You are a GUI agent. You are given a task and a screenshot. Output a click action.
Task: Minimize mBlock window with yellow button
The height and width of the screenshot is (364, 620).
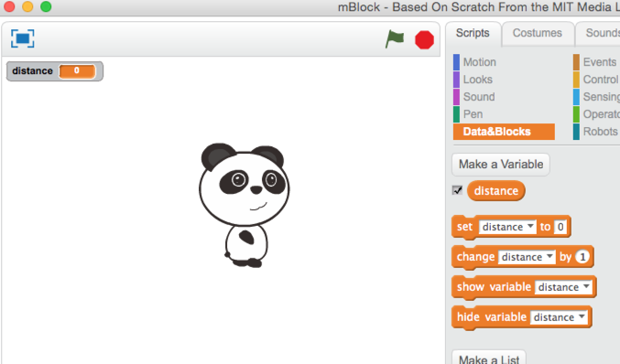pyautogui.click(x=27, y=6)
